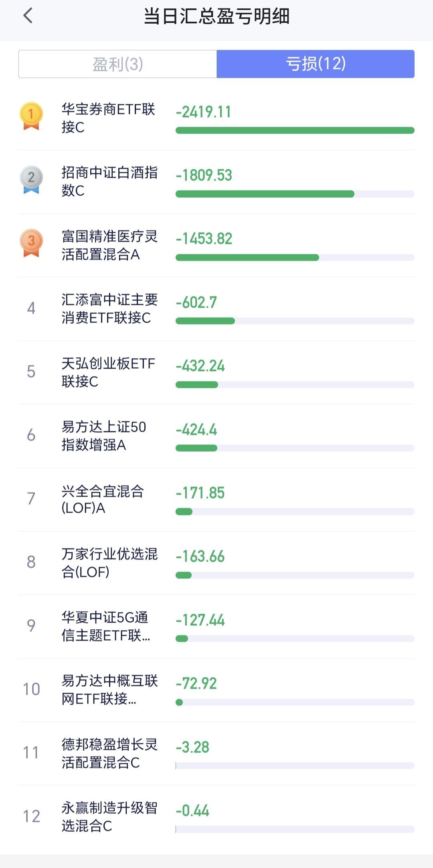Select 万家行业优选混合(LOF) row

point(109,563)
